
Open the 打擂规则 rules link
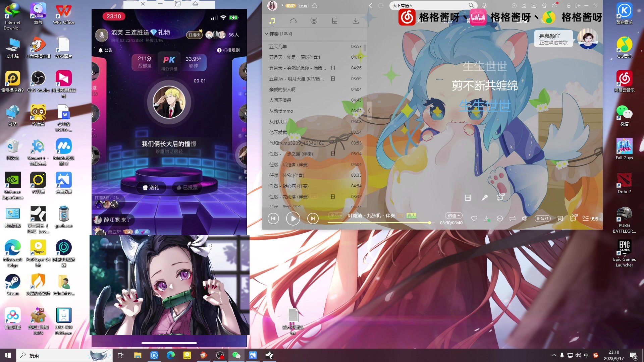228,50
